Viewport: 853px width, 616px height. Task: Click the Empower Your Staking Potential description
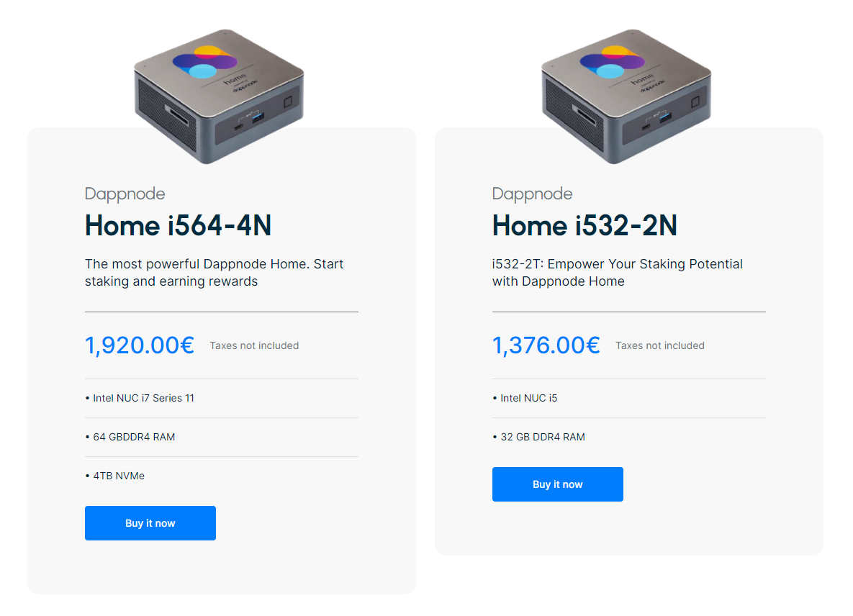618,273
